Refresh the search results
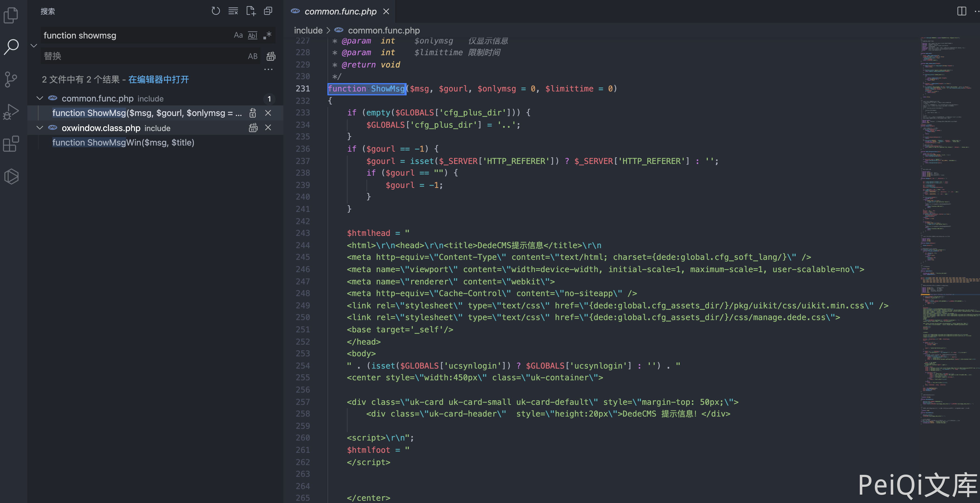 pyautogui.click(x=216, y=11)
